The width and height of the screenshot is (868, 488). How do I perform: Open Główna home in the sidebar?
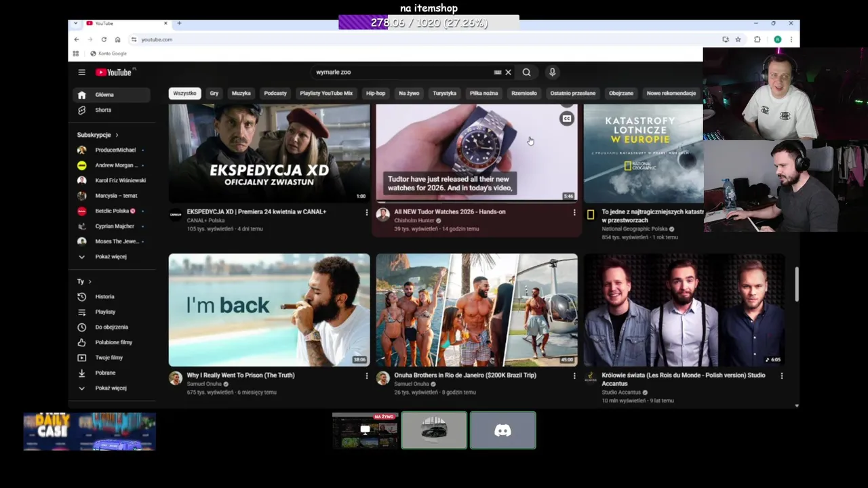click(111, 95)
